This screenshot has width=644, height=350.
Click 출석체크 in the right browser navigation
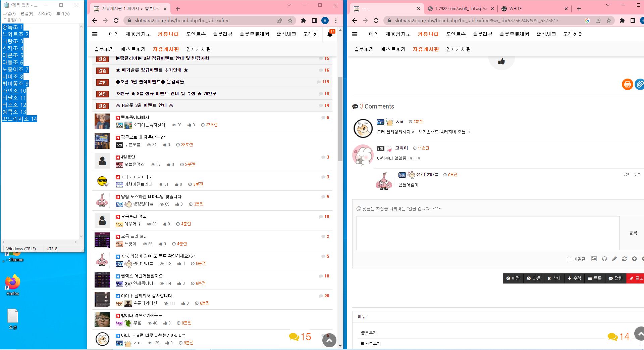546,34
